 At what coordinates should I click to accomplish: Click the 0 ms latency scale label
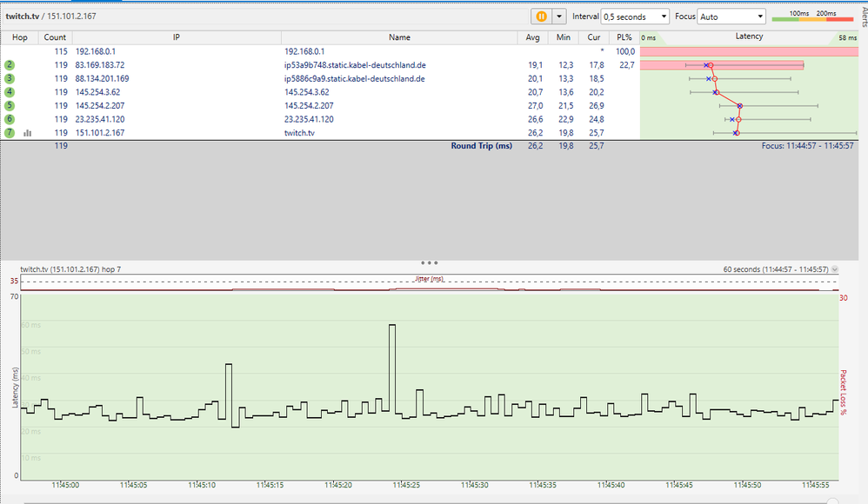pos(648,37)
